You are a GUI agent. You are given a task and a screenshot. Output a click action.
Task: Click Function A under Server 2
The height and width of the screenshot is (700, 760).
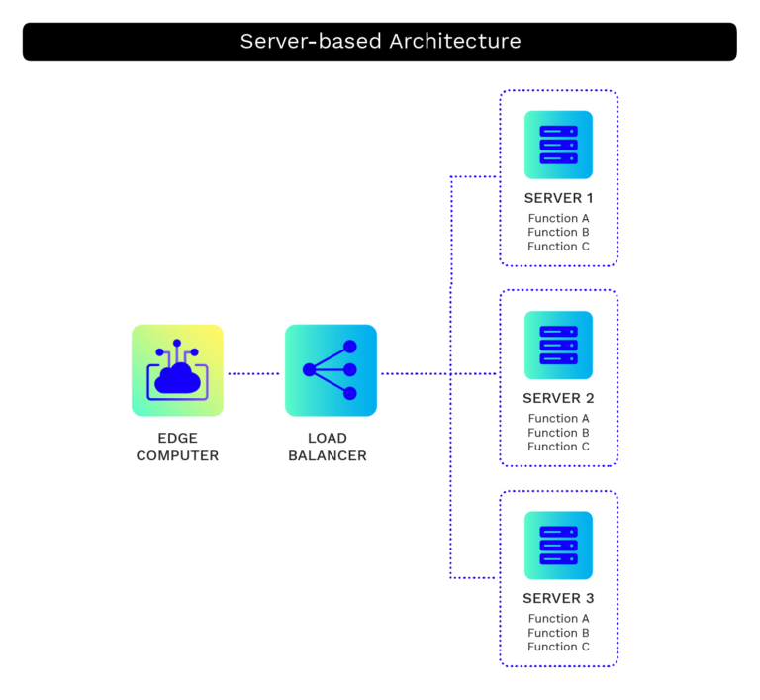(558, 418)
